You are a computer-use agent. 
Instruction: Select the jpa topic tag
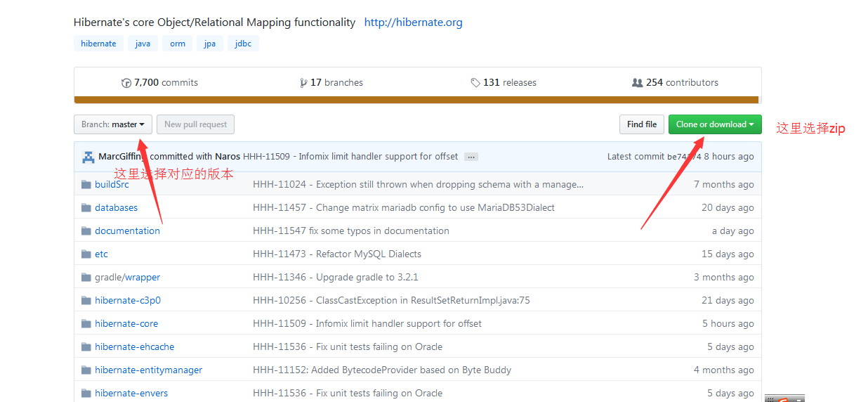point(210,44)
